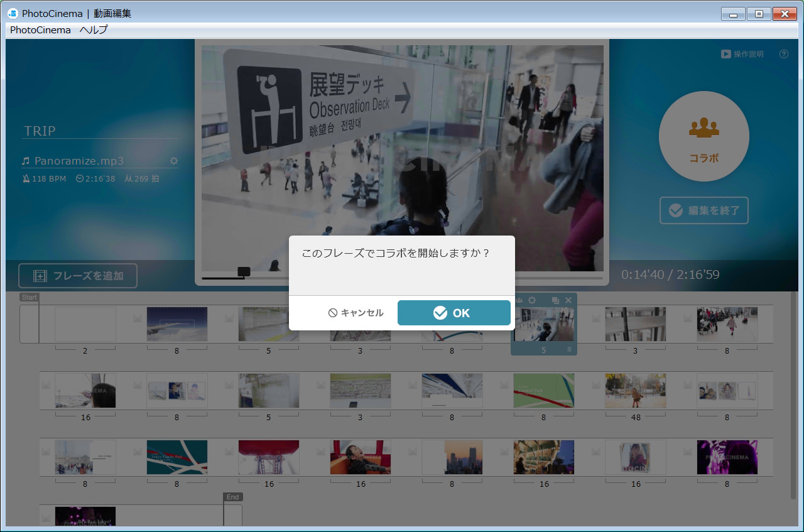Click transition icon before Ferris wheel thumbnail

[x=229, y=452]
